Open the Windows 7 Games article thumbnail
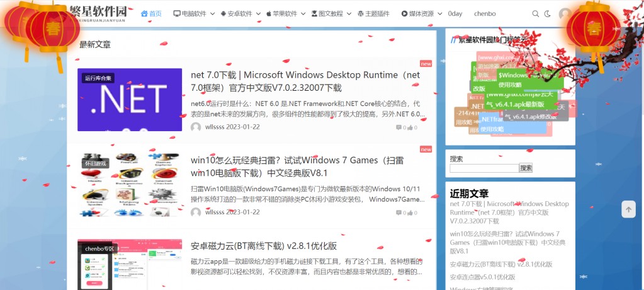The height and width of the screenshot is (290, 644). (130, 184)
